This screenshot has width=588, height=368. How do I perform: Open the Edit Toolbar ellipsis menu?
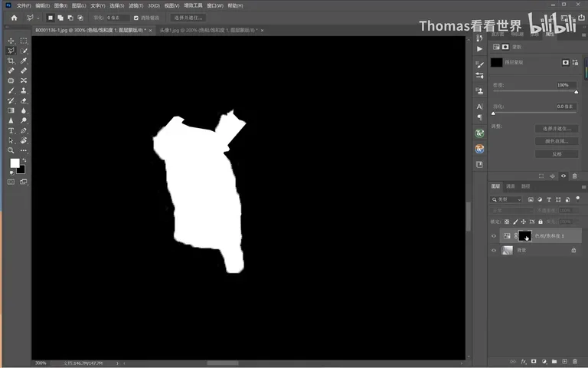pyautogui.click(x=24, y=150)
